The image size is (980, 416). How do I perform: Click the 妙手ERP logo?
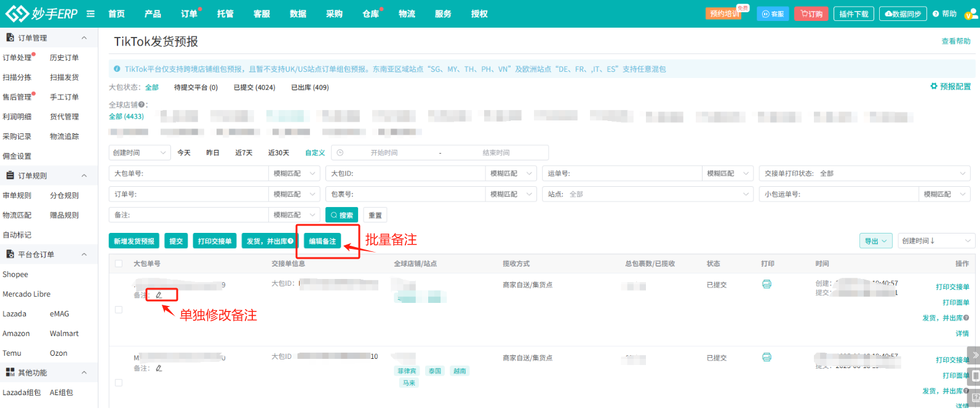(x=41, y=13)
